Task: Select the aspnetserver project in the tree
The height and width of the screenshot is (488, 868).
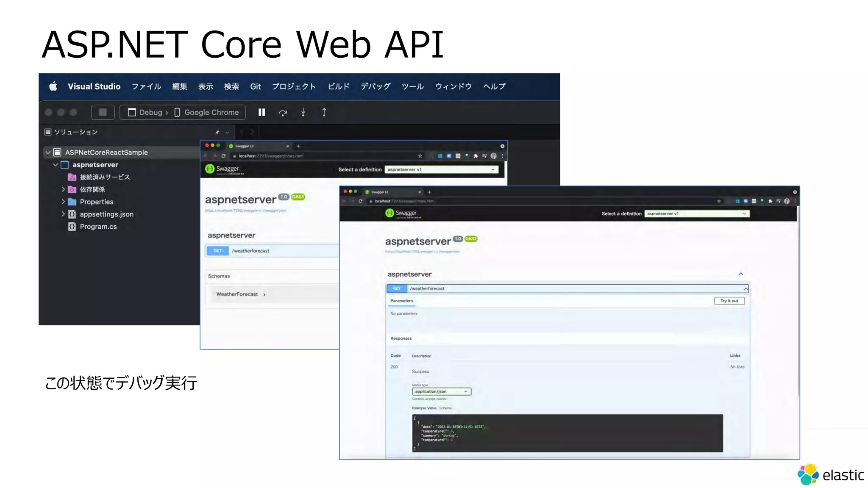Action: (95, 165)
